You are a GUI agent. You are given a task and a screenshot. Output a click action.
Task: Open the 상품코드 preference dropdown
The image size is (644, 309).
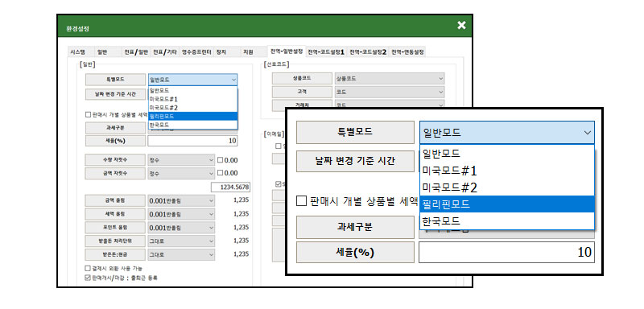[x=390, y=78]
